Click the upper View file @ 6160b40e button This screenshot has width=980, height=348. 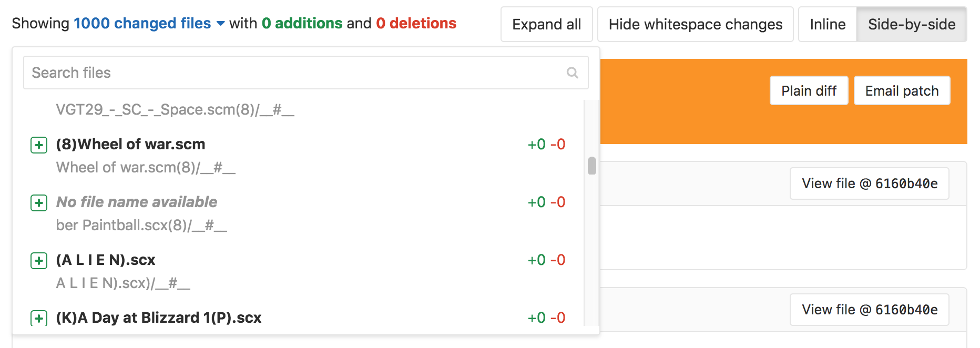(869, 183)
